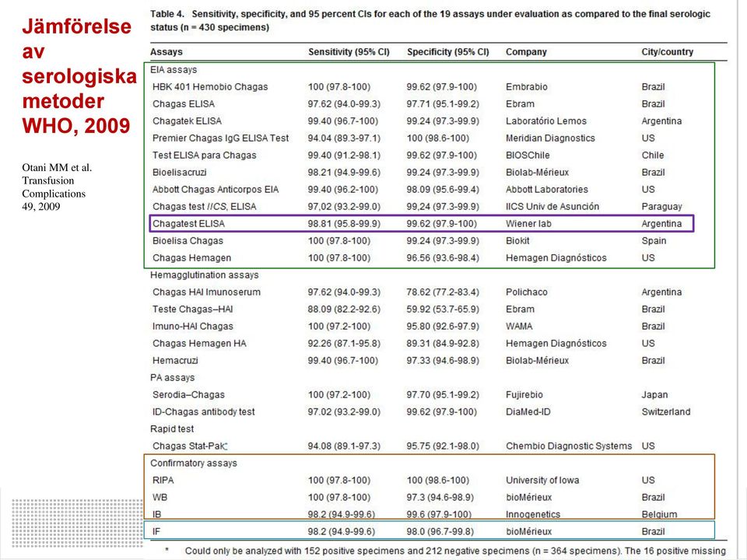747x560 pixels.
Task: Click the company name "Polichaco"
Action: pos(527,292)
